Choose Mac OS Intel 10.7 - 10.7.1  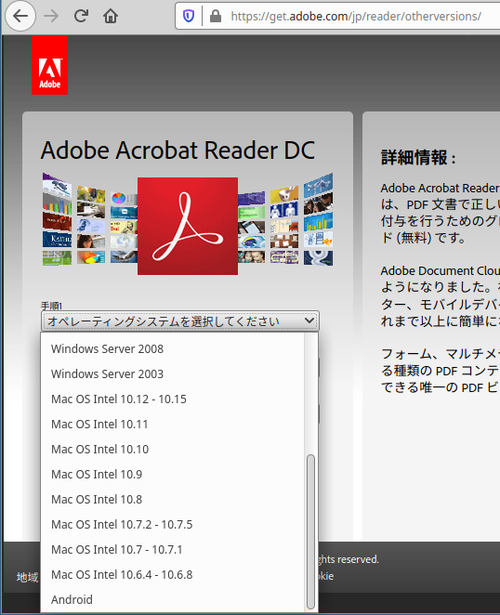173,549
